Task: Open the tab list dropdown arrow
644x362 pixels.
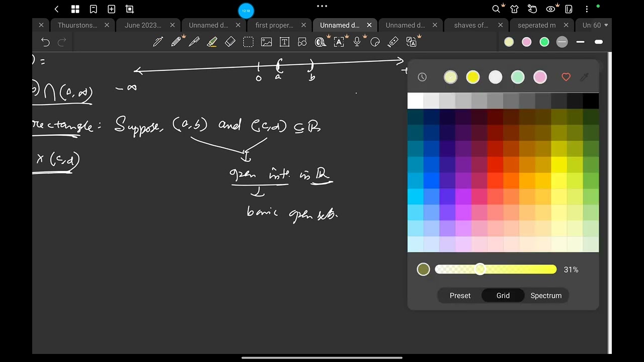Action: [x=606, y=25]
